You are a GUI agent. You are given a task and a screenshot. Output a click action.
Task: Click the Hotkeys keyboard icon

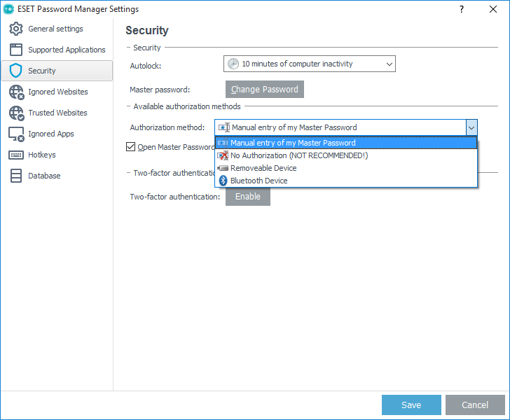pos(16,155)
